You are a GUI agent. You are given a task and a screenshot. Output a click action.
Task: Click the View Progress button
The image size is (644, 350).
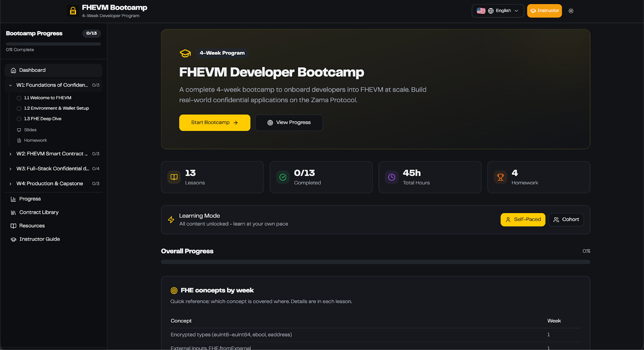point(289,123)
